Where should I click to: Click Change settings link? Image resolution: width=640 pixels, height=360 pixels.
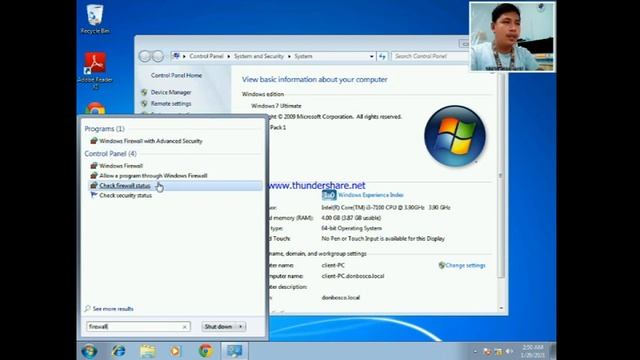[x=465, y=265]
